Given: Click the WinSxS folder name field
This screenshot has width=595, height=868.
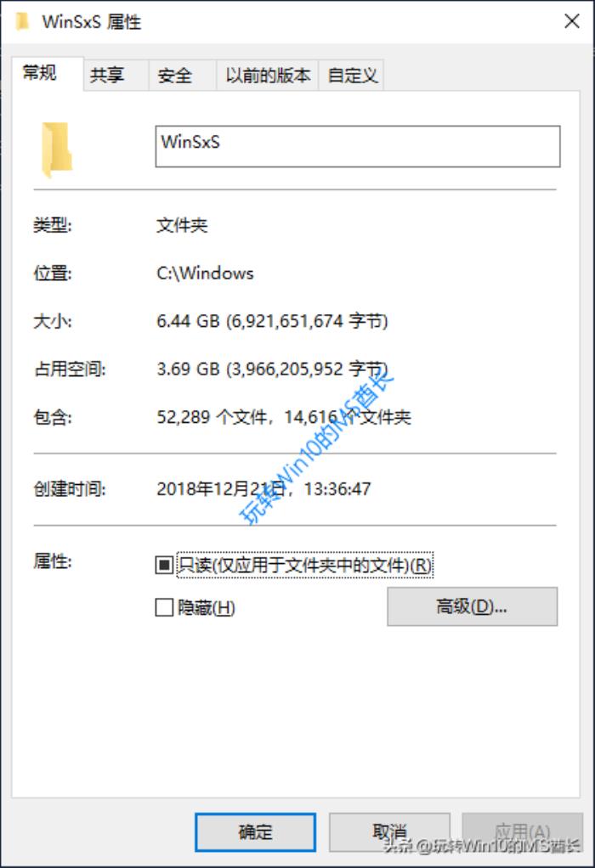Looking at the screenshot, I should [358, 146].
